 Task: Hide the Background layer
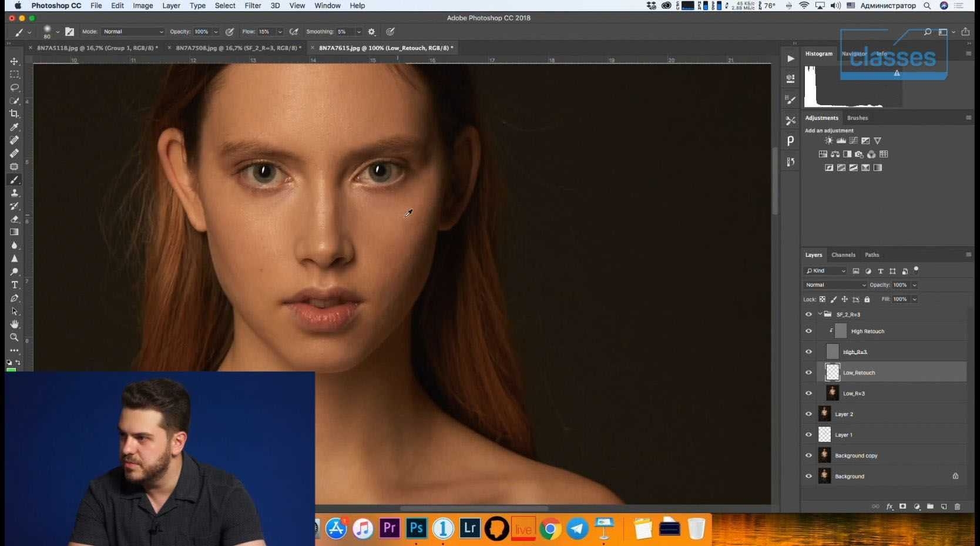(808, 476)
